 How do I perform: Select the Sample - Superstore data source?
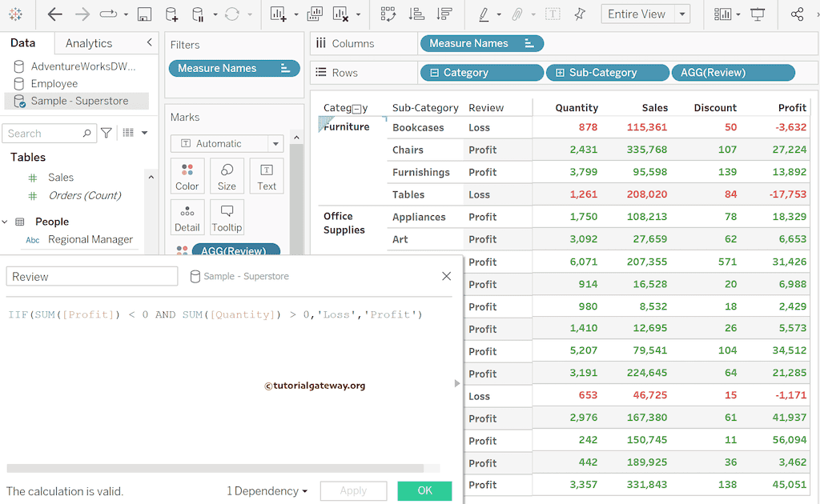(x=78, y=101)
